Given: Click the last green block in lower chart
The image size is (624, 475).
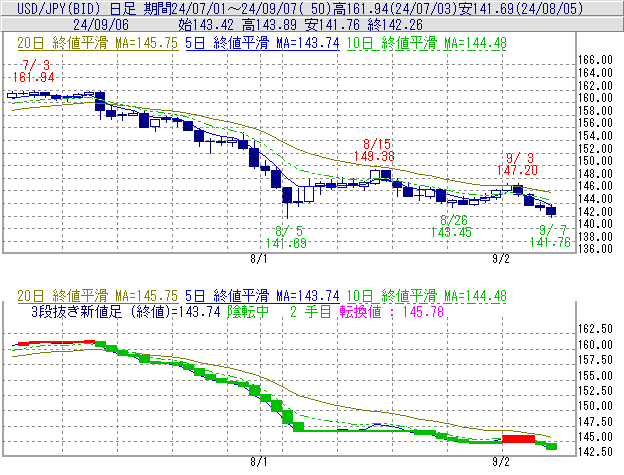Looking at the screenshot, I should 552,446.
